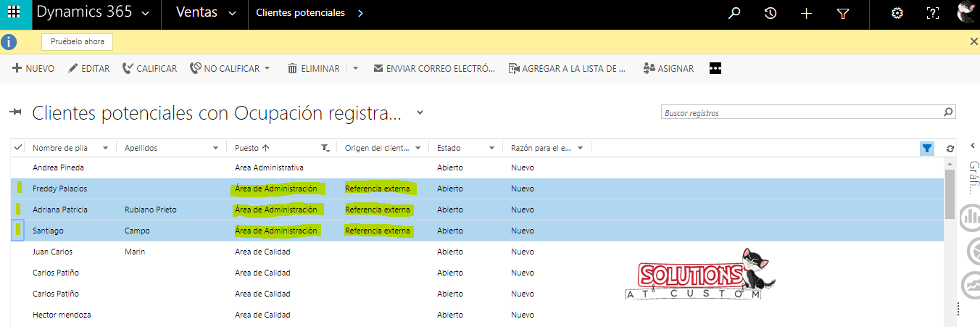
Task: Open the app launcher waffle icon
Action: [x=14, y=13]
